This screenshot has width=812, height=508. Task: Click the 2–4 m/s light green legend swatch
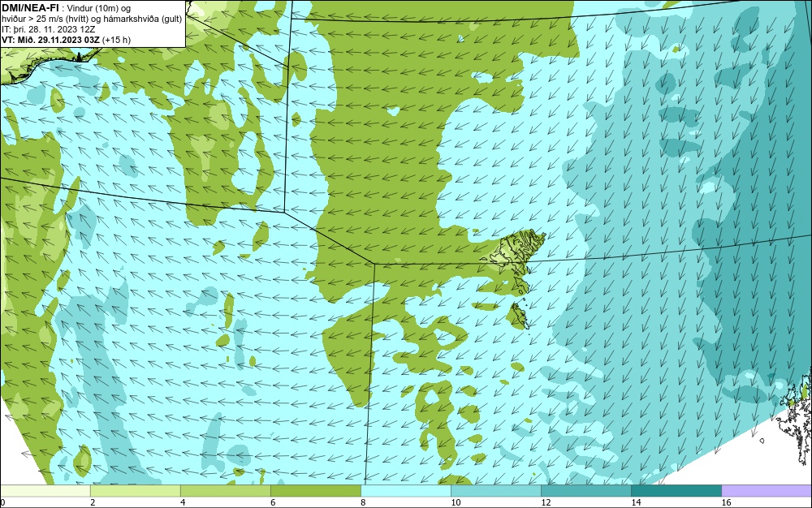[136, 490]
